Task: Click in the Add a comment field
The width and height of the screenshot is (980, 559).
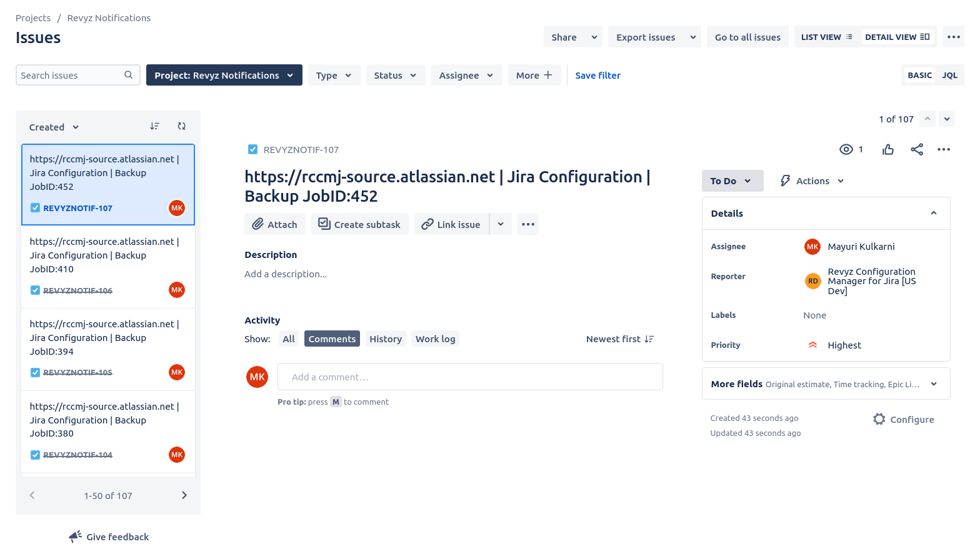Action: (x=469, y=377)
